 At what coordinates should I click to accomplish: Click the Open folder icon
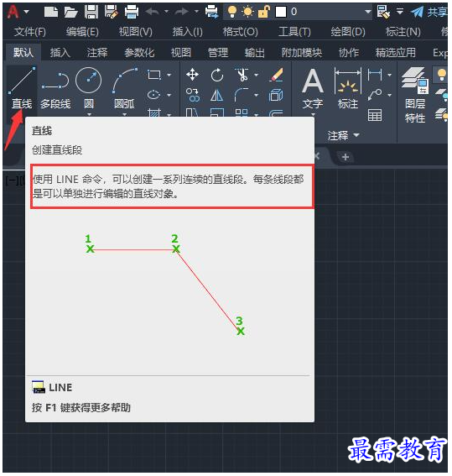pos(71,12)
